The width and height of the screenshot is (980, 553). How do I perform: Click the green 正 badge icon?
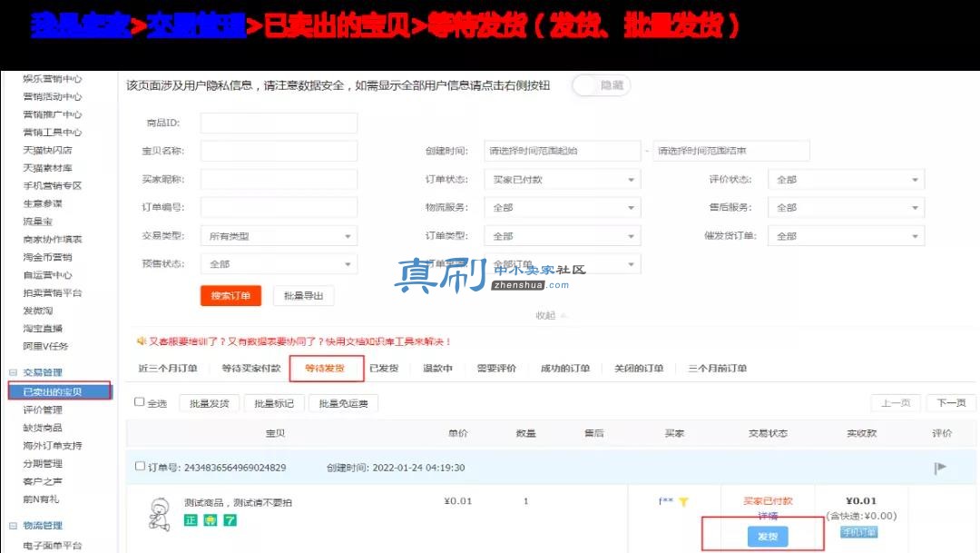tap(191, 519)
